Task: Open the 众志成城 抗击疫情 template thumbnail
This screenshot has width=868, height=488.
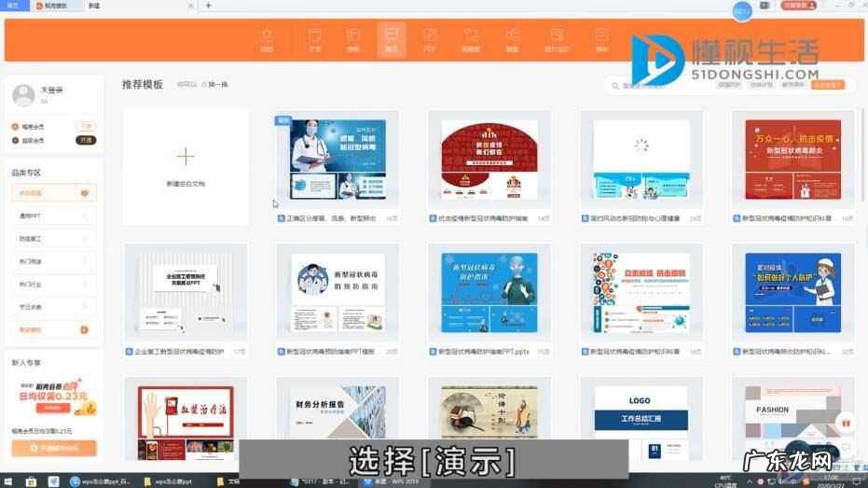Action: pos(641,292)
